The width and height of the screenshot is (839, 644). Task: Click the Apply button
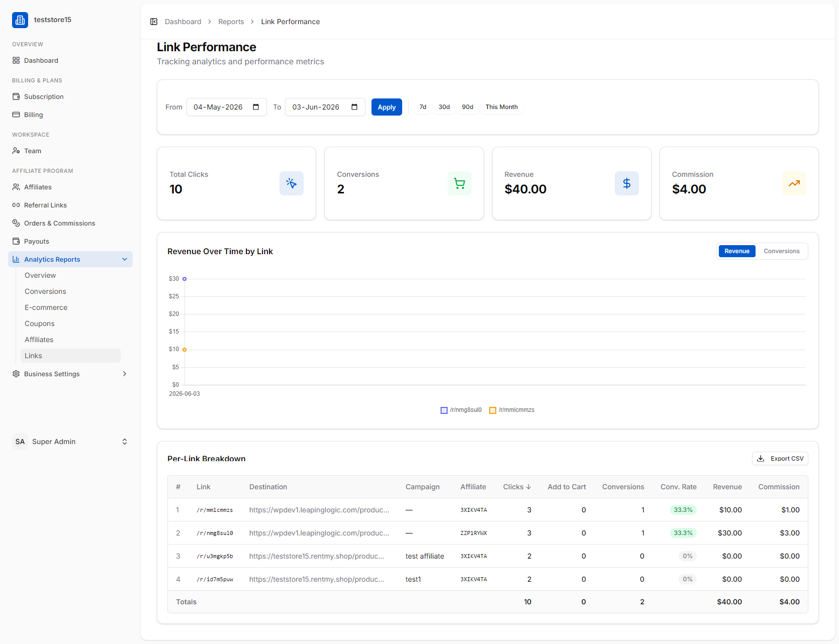tap(387, 107)
